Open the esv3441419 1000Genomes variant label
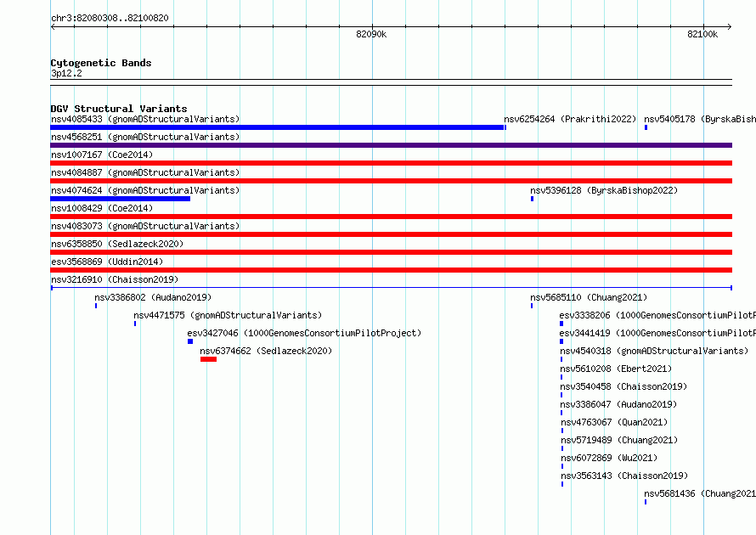 657,333
